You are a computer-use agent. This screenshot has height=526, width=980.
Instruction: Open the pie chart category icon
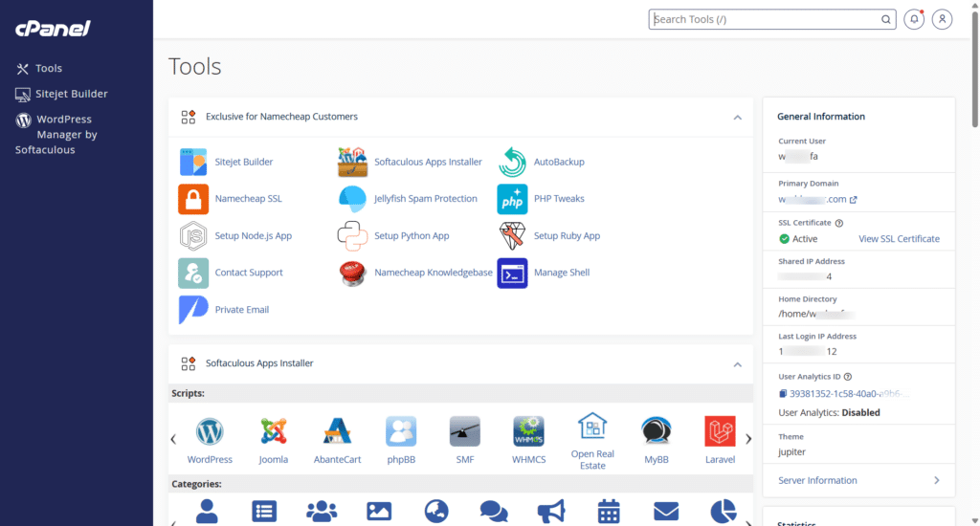pos(724,512)
